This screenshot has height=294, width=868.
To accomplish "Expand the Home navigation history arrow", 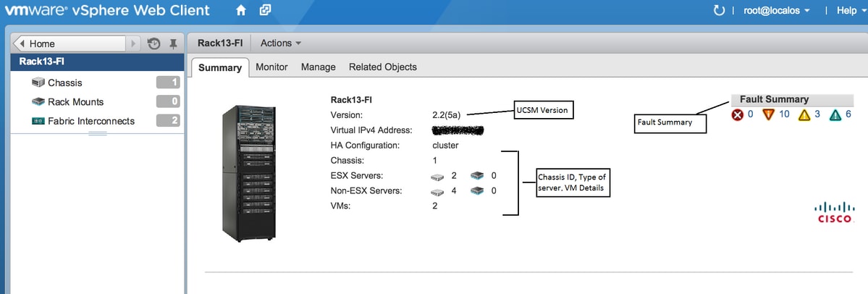I will [133, 43].
